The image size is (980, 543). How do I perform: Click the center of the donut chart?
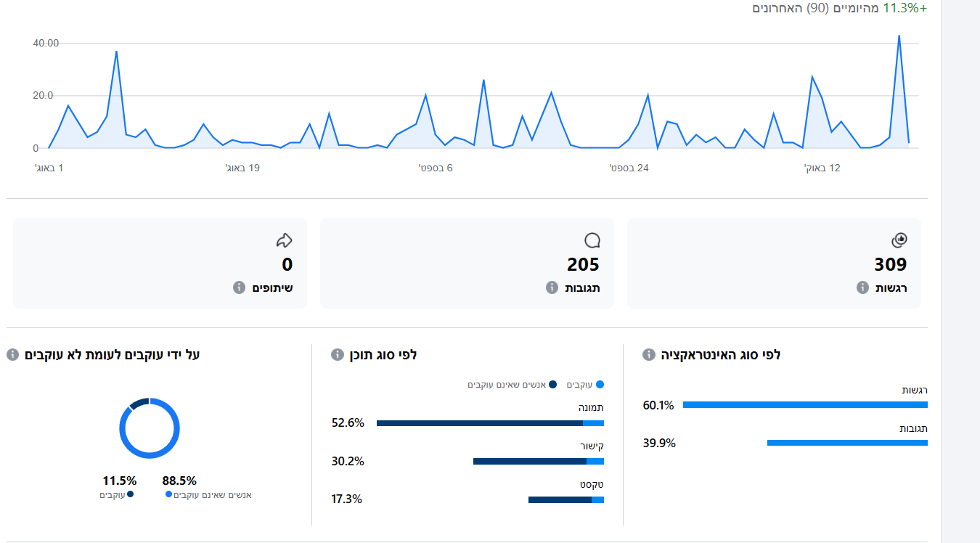(x=149, y=428)
